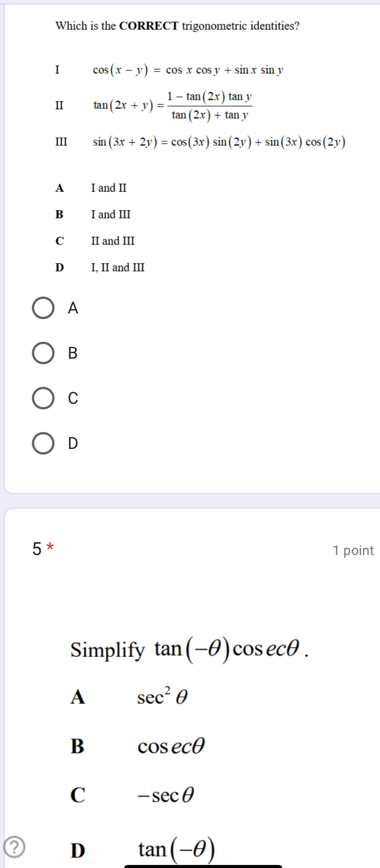Click the '1 point' label
The width and height of the screenshot is (380, 868).
coord(353,550)
